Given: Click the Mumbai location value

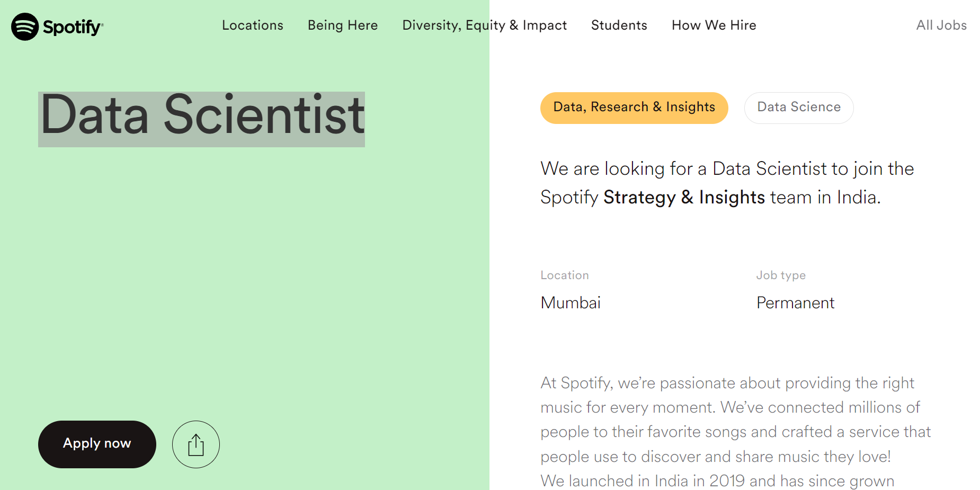Looking at the screenshot, I should pos(571,303).
